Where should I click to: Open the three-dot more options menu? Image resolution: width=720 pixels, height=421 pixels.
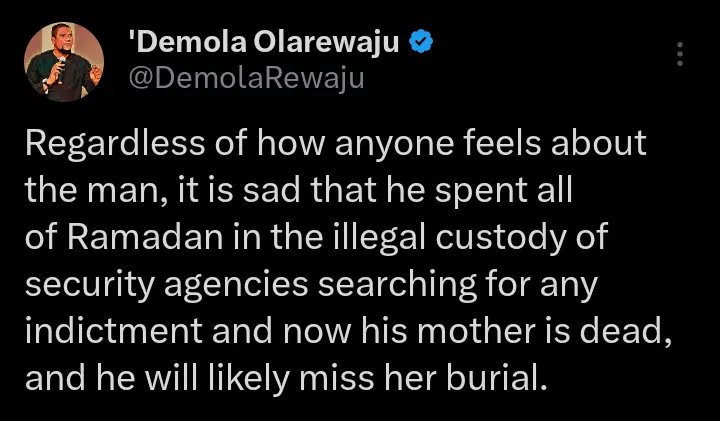[x=680, y=54]
